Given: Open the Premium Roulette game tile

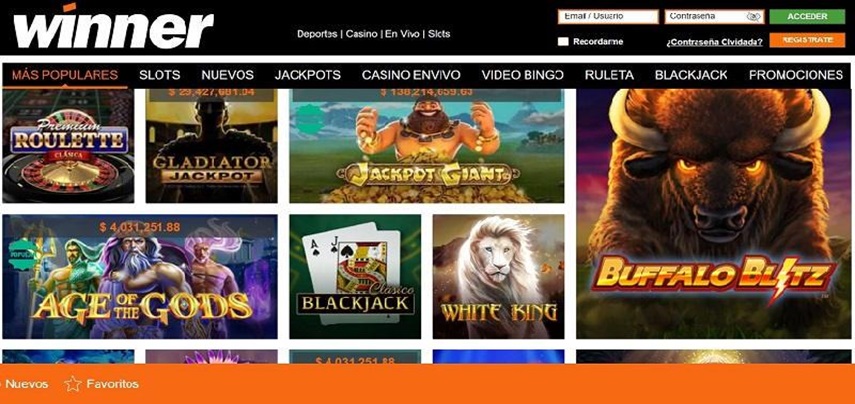Looking at the screenshot, I should (x=68, y=146).
